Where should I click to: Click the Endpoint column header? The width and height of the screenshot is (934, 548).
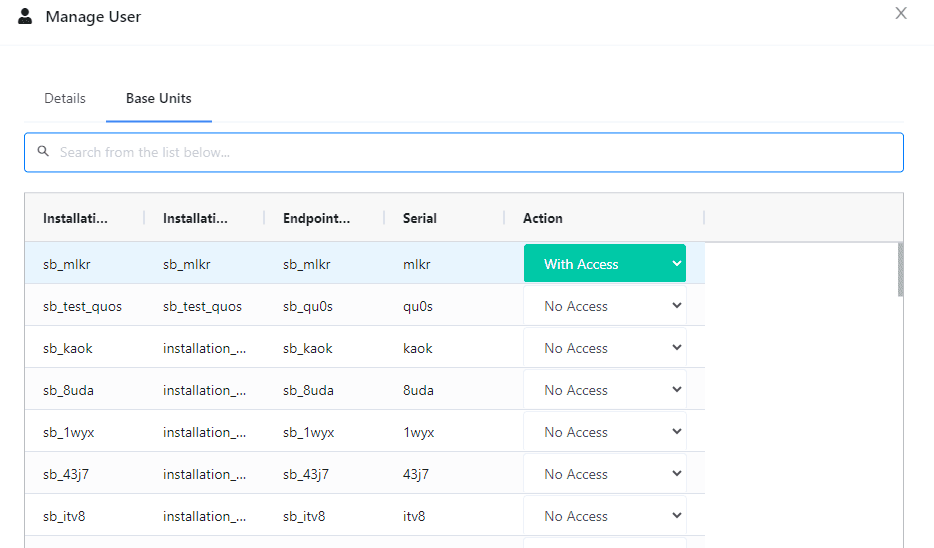[x=316, y=218]
